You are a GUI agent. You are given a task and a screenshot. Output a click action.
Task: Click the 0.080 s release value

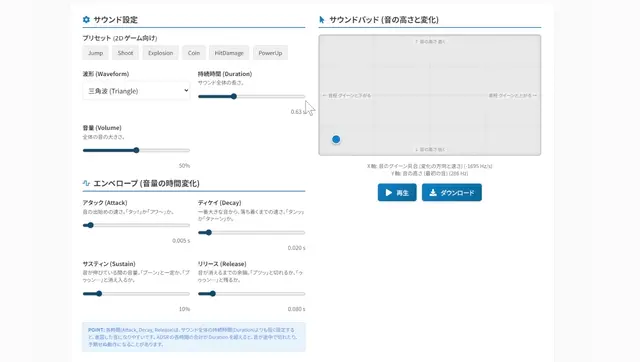coord(296,309)
